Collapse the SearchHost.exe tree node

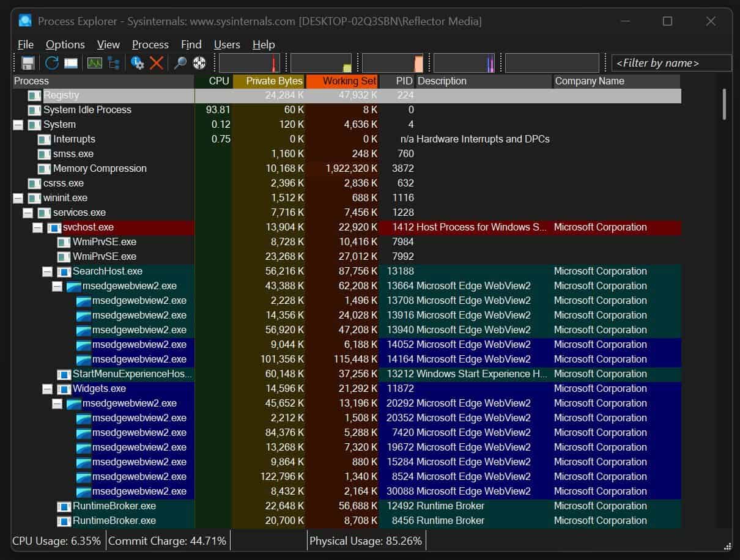click(47, 271)
